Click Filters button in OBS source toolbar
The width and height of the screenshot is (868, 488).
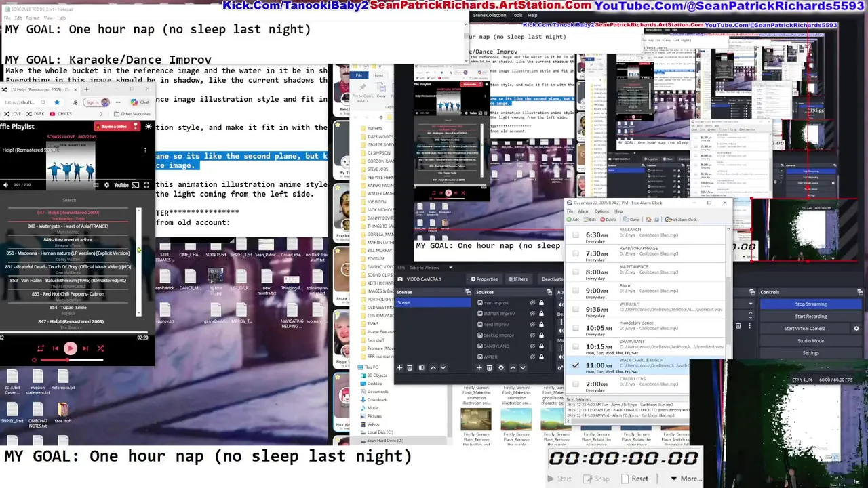coord(518,279)
